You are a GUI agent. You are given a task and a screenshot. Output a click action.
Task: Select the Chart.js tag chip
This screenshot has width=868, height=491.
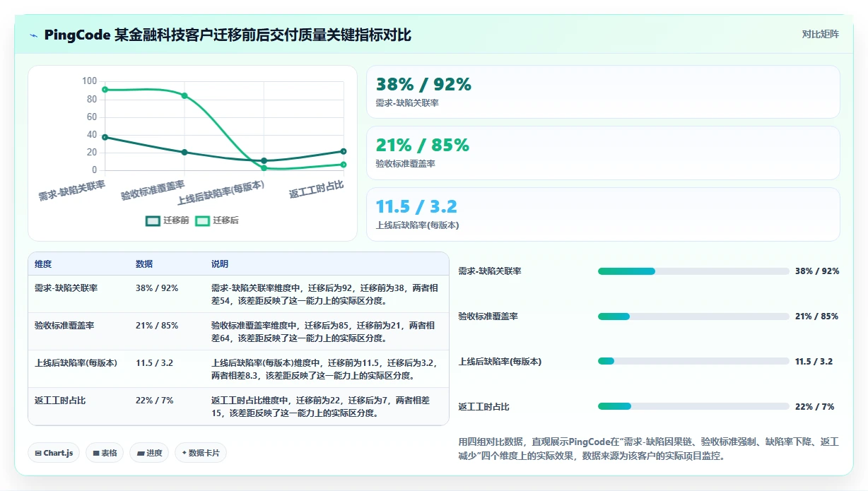(x=54, y=453)
